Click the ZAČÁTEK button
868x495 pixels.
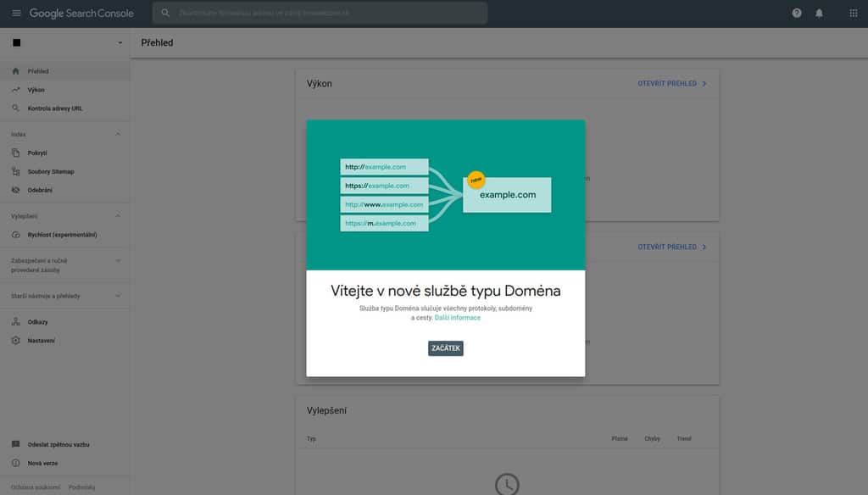pyautogui.click(x=446, y=348)
